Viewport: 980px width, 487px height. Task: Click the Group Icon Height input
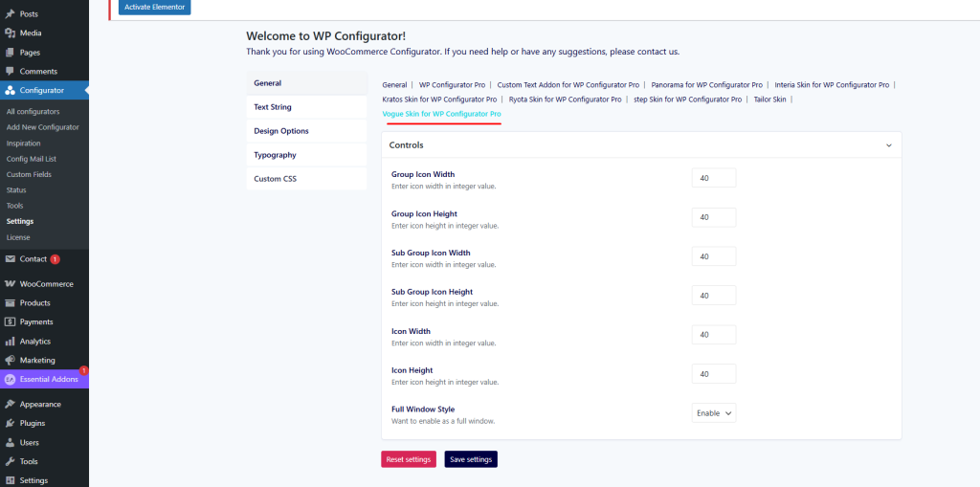[714, 217]
